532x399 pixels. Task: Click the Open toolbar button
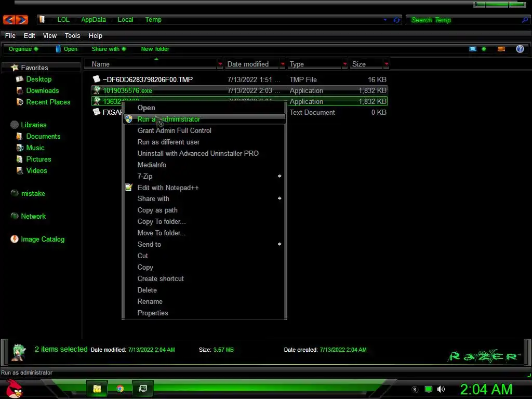(x=66, y=49)
